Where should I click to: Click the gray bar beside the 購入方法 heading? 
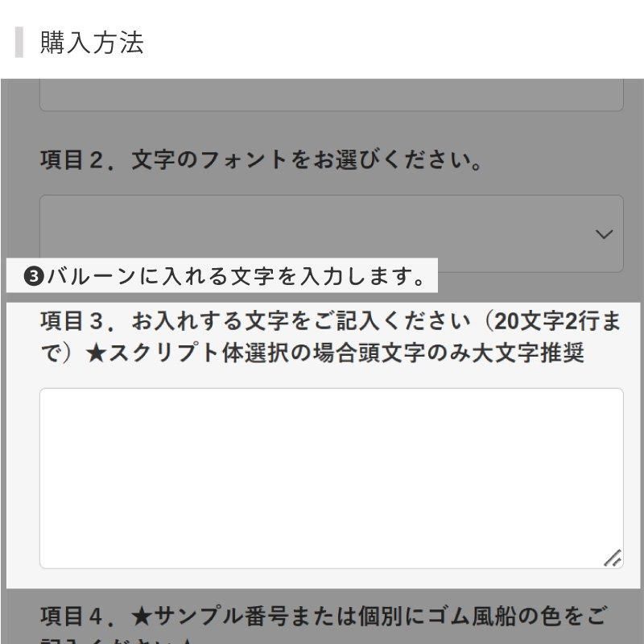(x=19, y=43)
